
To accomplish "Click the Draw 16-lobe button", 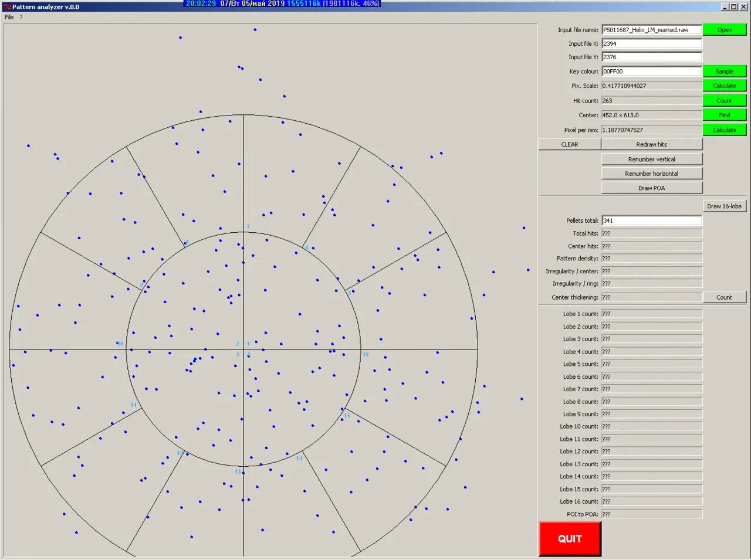I will click(725, 206).
